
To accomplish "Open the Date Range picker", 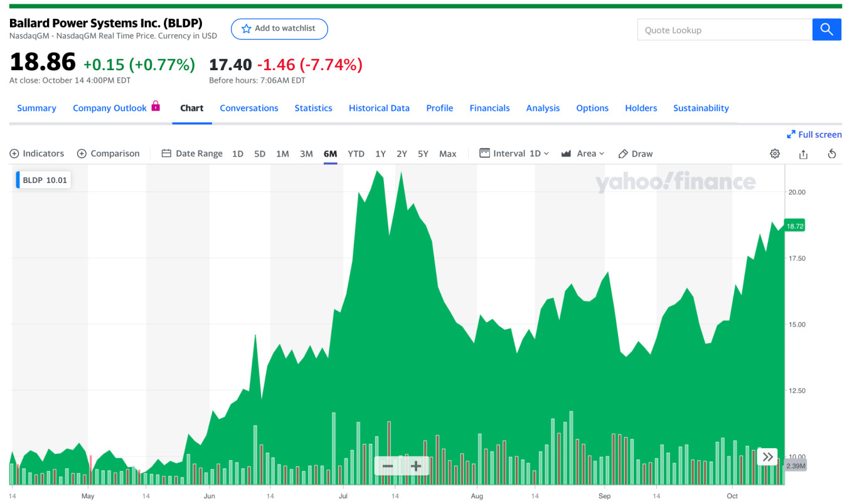I will click(x=192, y=154).
